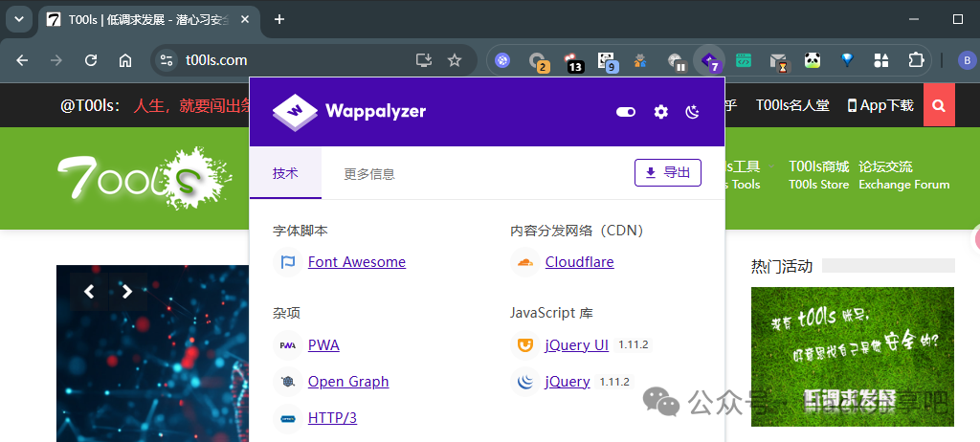Image resolution: width=980 pixels, height=442 pixels.
Task: Open T00ls名人堂 in site navigation
Action: (792, 105)
